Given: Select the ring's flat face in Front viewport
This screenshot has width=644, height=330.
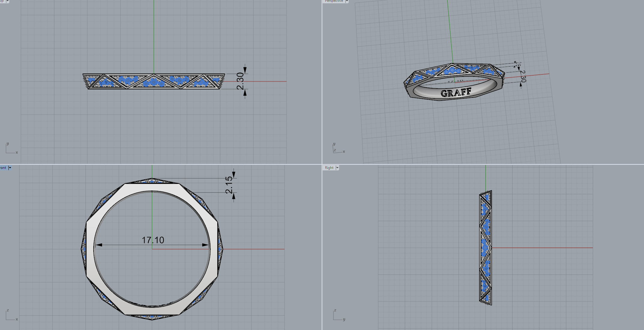Looking at the screenshot, I should click(152, 187).
